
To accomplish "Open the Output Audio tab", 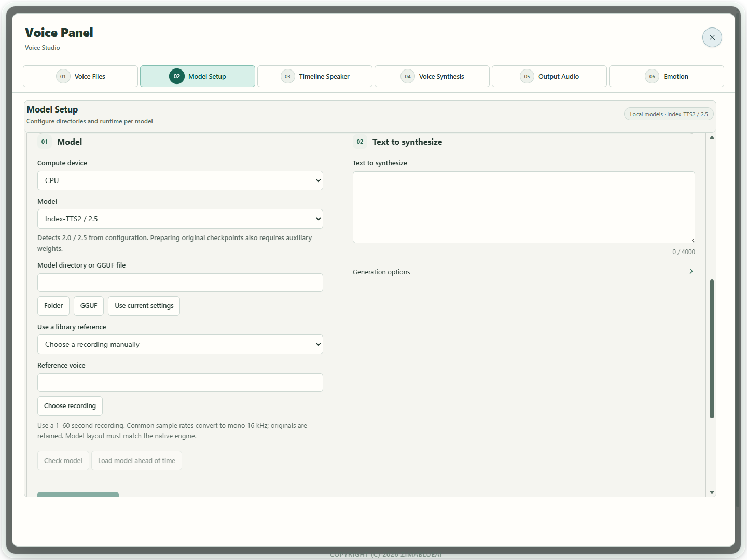I will tap(549, 76).
